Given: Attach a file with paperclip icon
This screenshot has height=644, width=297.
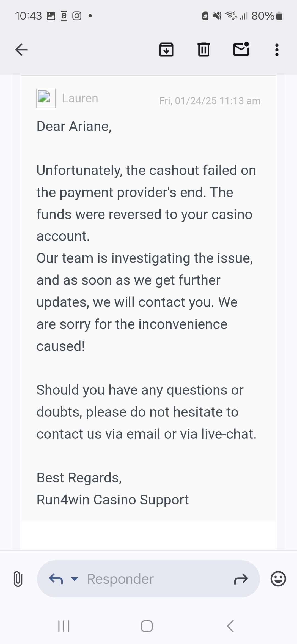Looking at the screenshot, I should (18, 579).
